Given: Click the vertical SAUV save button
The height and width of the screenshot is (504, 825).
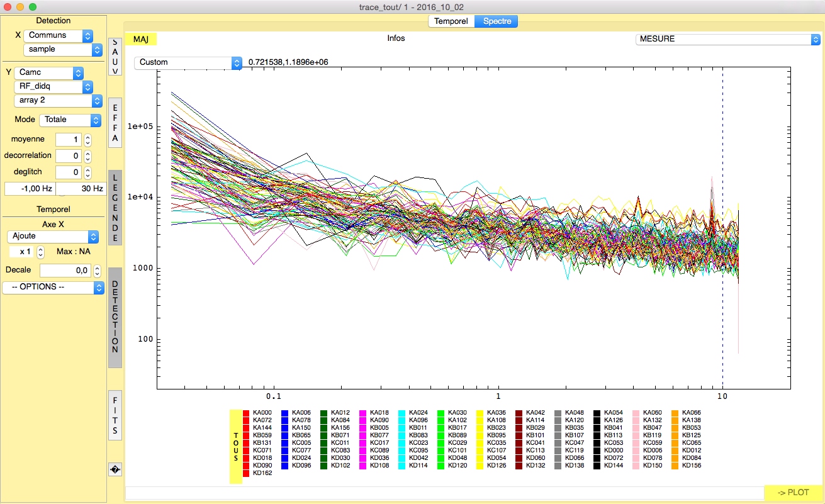Looking at the screenshot, I should 115,57.
